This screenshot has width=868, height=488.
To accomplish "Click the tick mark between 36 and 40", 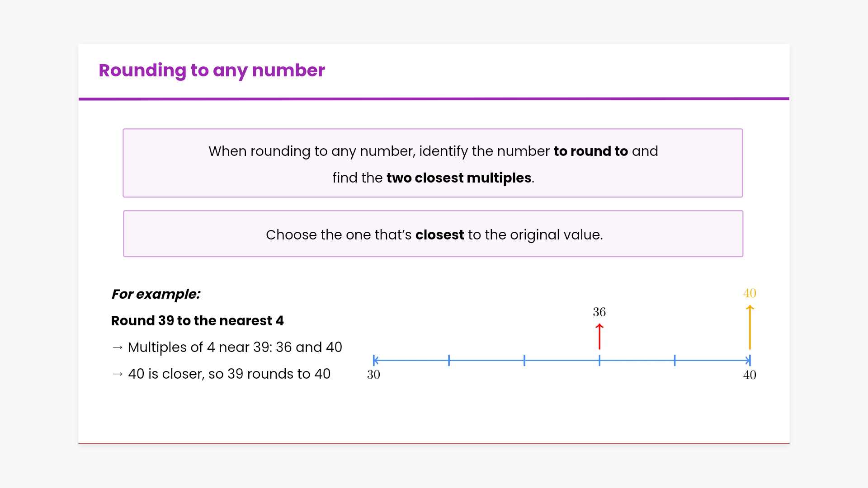I will (675, 360).
